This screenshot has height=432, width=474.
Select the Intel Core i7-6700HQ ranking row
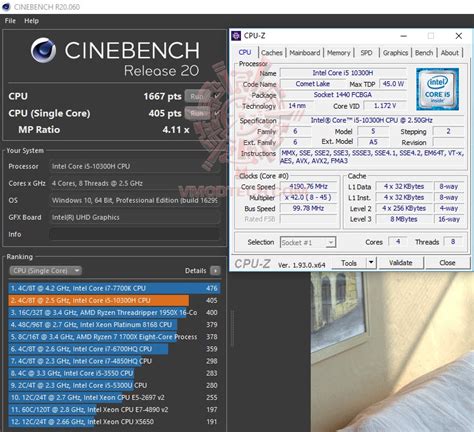tap(114, 349)
